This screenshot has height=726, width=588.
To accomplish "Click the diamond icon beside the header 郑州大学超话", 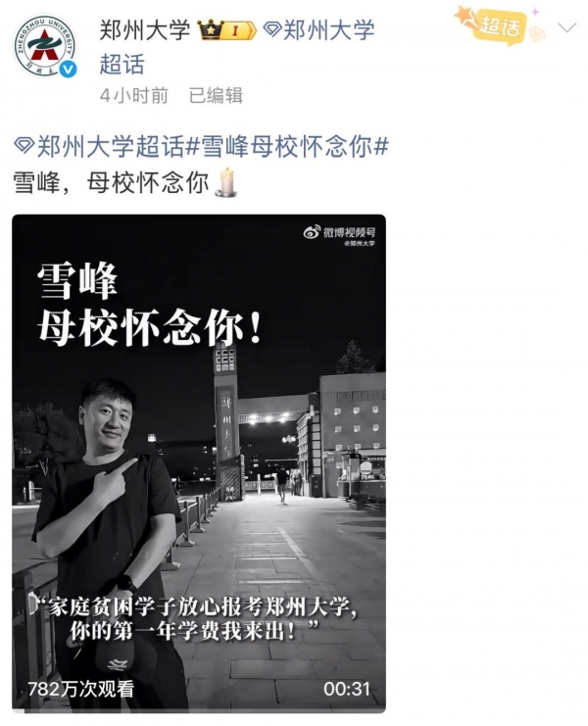I will 272,30.
